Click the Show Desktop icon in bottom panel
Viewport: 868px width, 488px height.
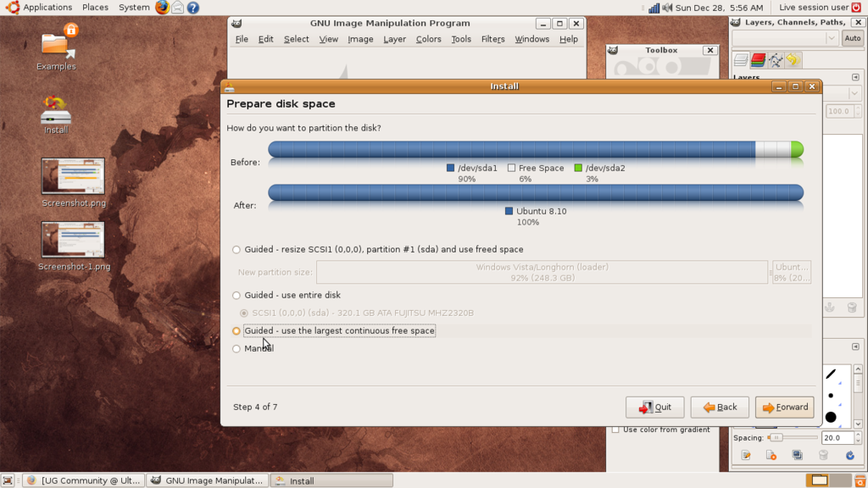click(x=7, y=481)
